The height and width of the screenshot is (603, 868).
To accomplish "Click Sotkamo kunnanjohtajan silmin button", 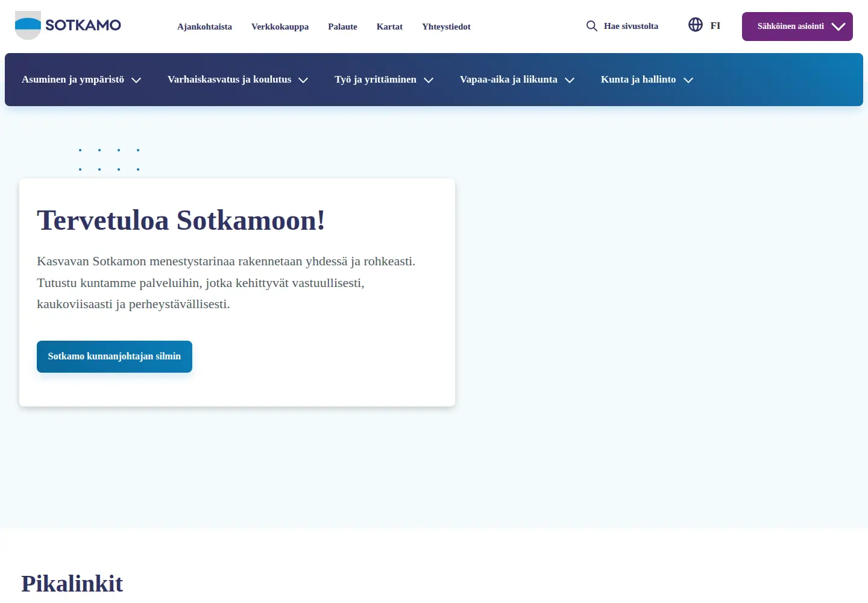I will click(x=115, y=356).
